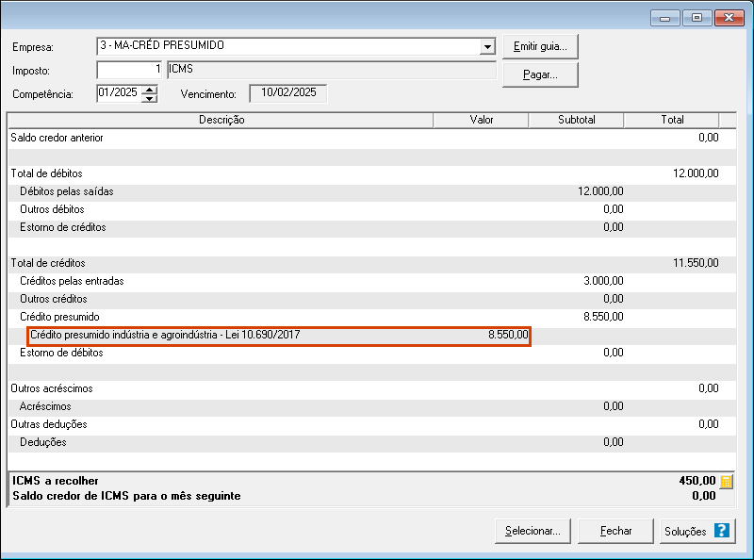Click the calculator icon beside ICMS a recolher
Screen dimensions: 754x560
pos(727,481)
